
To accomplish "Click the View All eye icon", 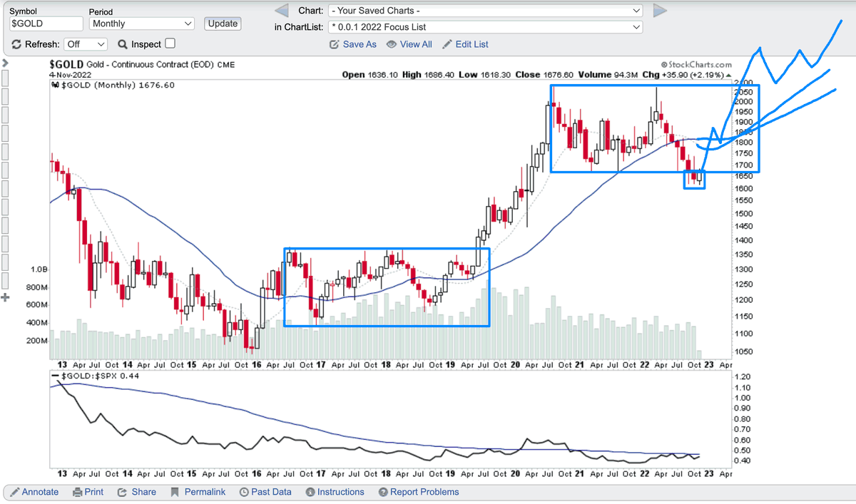I will point(392,44).
